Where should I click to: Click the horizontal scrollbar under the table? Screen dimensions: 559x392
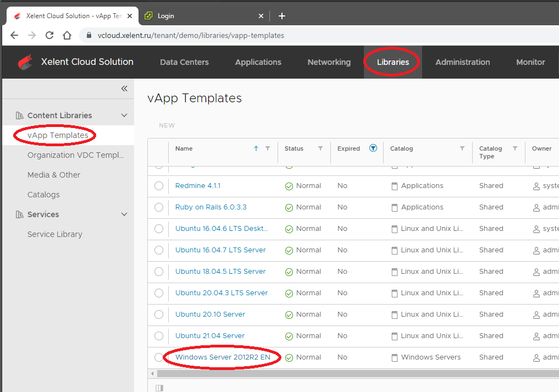[x=358, y=373]
